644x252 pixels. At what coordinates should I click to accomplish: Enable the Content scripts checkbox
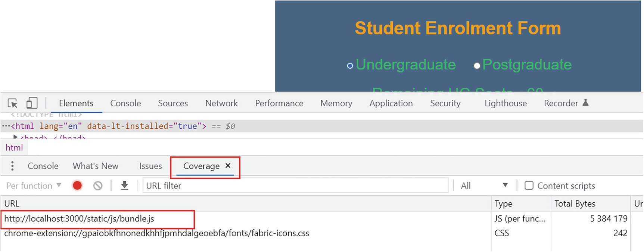pyautogui.click(x=529, y=186)
